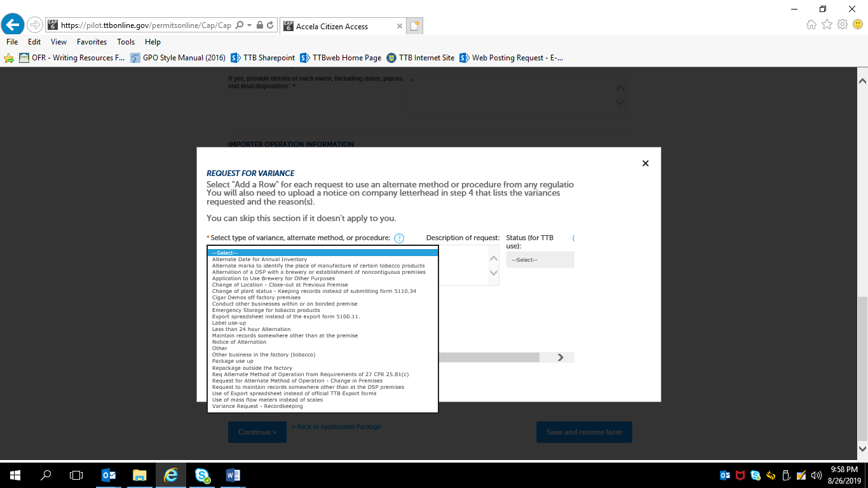Image resolution: width=868 pixels, height=488 pixels.
Task: Open TTB Internet Site favorite
Action: pos(421,58)
